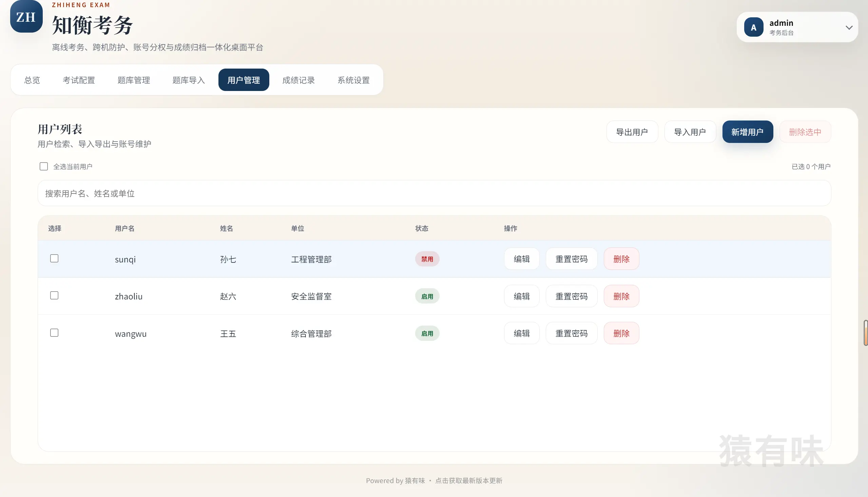Click the 新增用户 button

tap(748, 132)
